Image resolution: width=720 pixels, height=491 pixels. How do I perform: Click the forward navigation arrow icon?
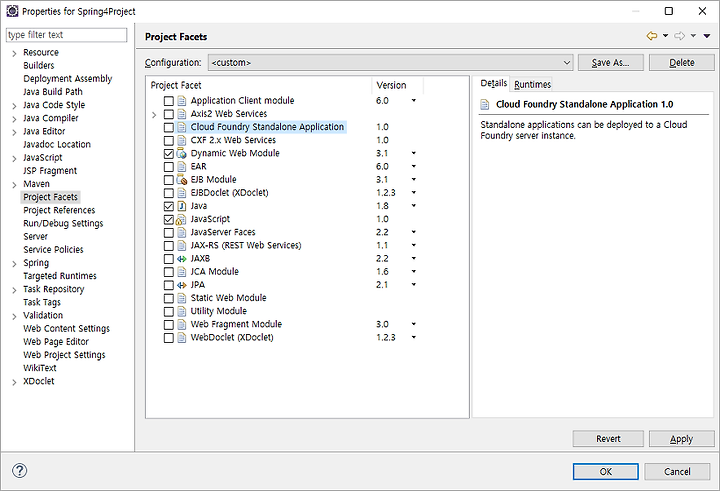(x=680, y=36)
